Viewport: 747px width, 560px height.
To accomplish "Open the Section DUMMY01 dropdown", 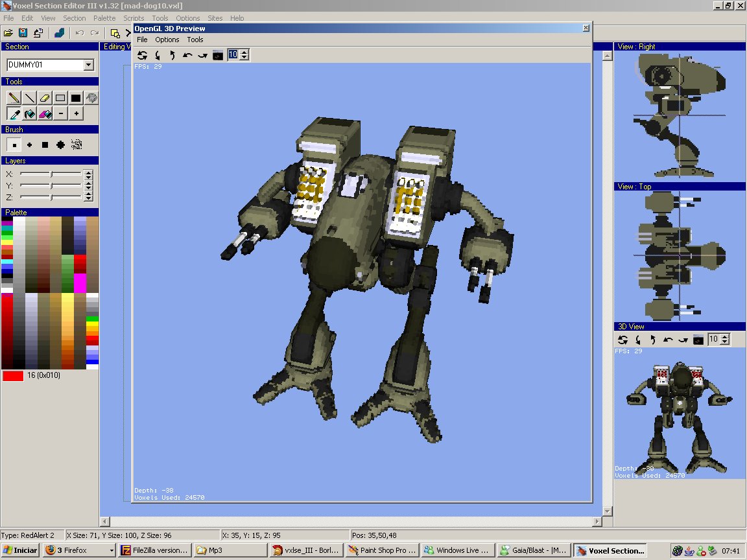I will point(89,65).
